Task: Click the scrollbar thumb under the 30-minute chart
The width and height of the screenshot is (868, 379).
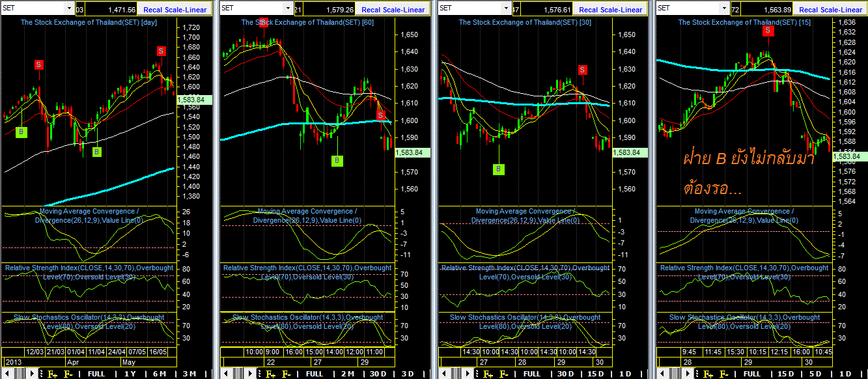Action: [x=456, y=374]
